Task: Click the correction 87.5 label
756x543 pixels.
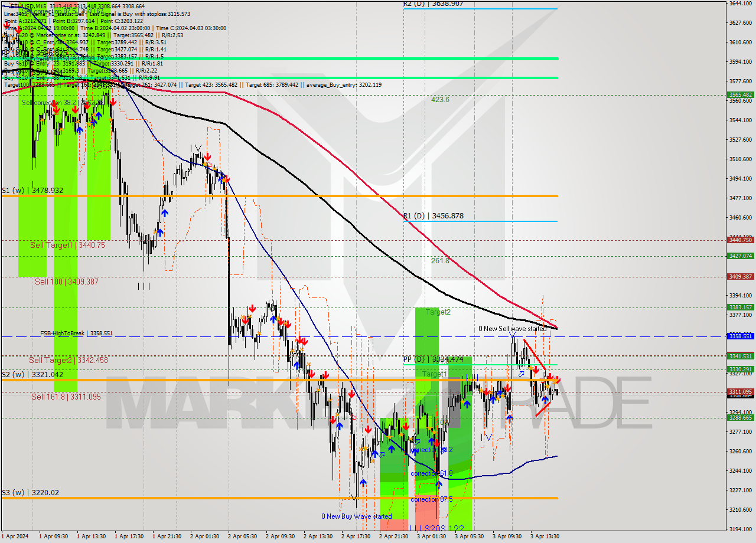Action: pyautogui.click(x=432, y=499)
